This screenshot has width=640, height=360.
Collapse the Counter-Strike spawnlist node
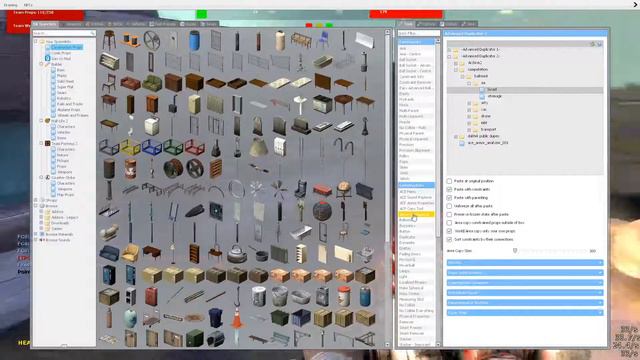coord(41,178)
